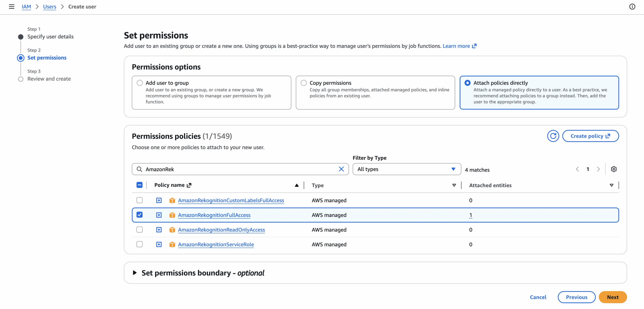Go to Users breadcrumb
Image resolution: width=644 pixels, height=309 pixels.
pyautogui.click(x=50, y=7)
